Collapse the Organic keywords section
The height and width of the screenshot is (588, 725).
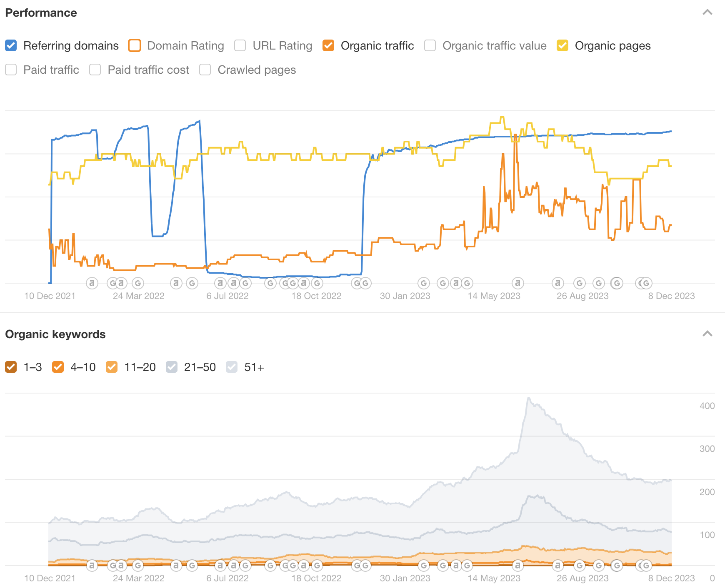coord(707,334)
